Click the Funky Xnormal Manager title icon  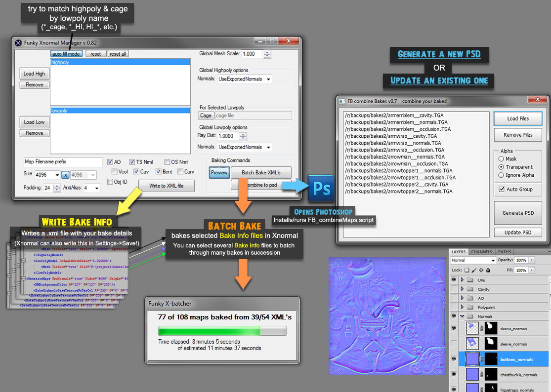[19, 43]
